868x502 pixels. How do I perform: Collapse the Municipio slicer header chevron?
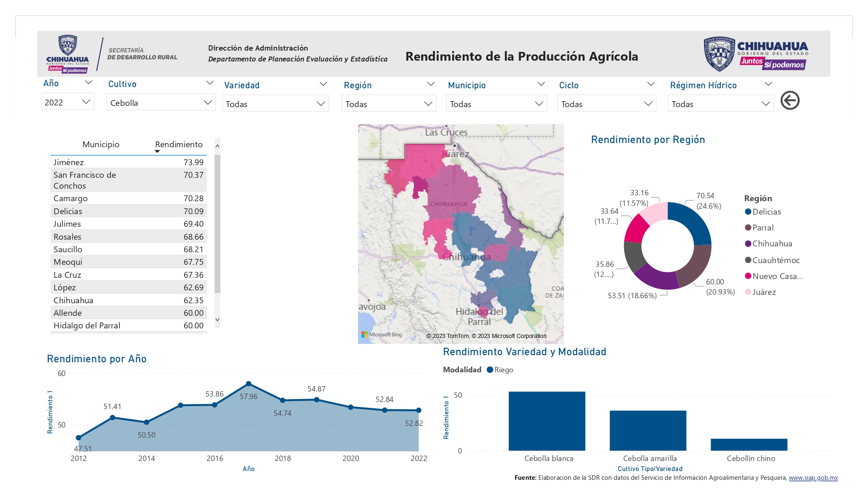[x=541, y=84]
